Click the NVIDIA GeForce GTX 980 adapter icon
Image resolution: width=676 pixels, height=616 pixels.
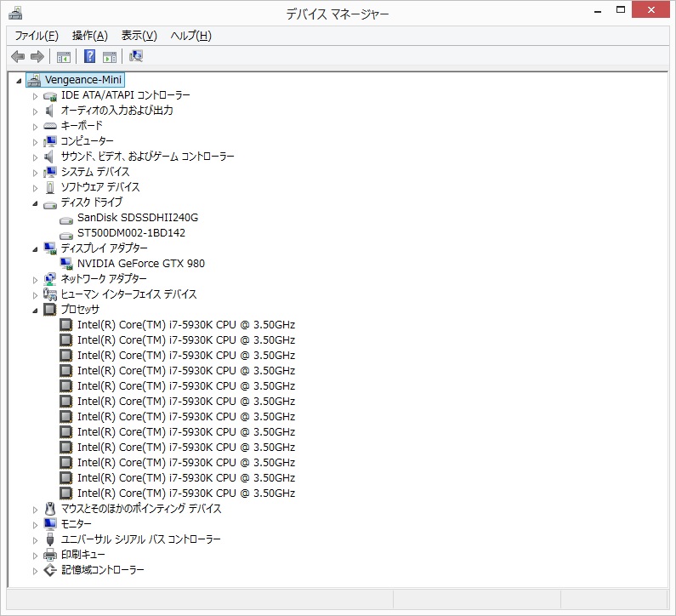click(66, 264)
